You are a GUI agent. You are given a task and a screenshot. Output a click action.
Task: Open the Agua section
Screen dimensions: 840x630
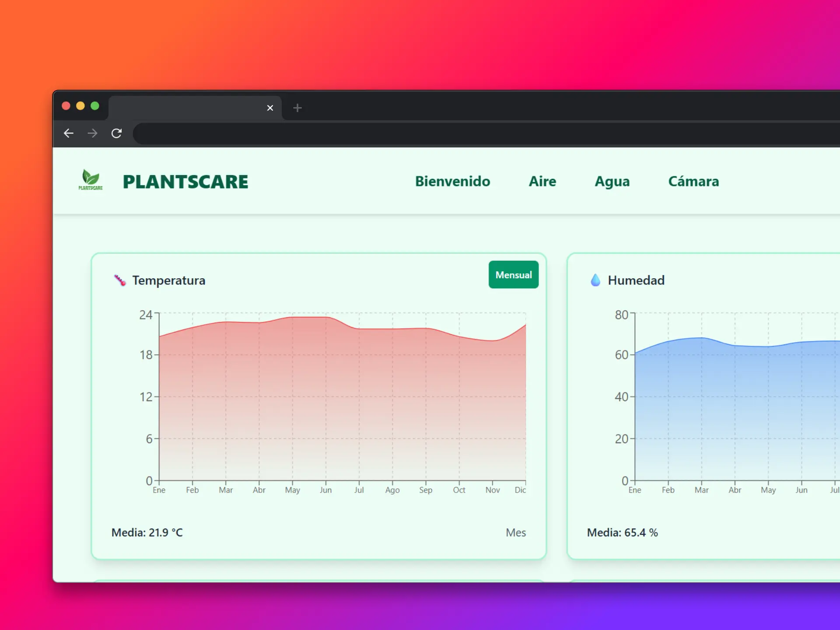(x=612, y=182)
